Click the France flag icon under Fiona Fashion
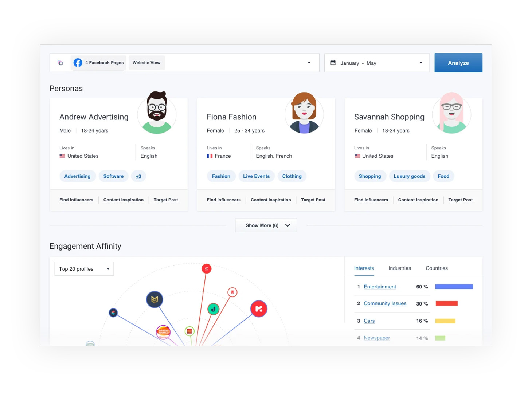This screenshot has width=532, height=393. click(210, 156)
